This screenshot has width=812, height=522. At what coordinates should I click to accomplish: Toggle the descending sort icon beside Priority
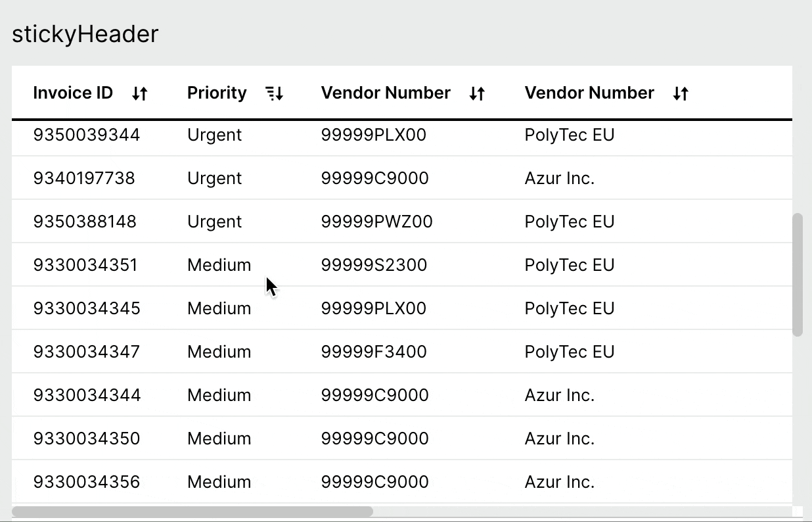pos(275,93)
